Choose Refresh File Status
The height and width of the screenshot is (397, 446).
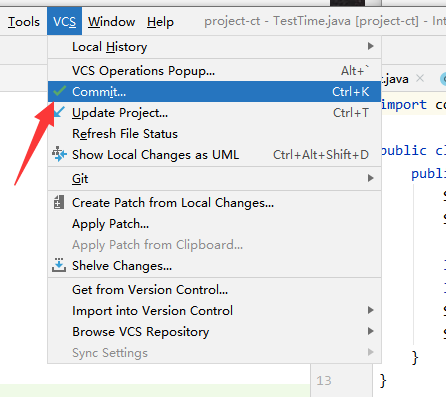214,134
